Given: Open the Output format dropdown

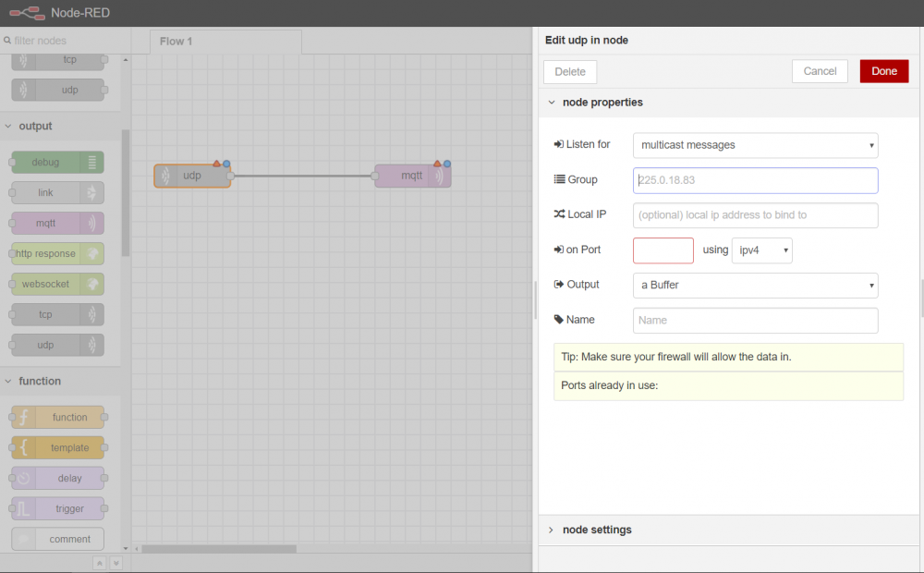Looking at the screenshot, I should click(755, 286).
